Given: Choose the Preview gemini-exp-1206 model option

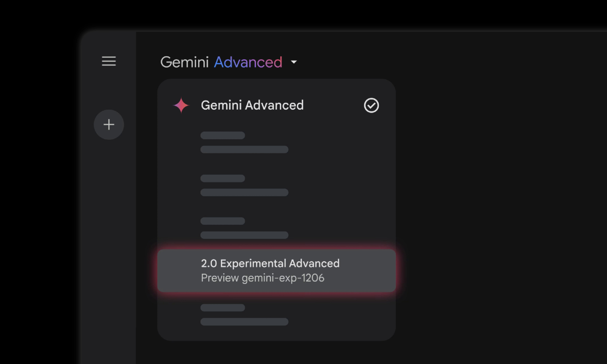Looking at the screenshot, I should [x=263, y=278].
